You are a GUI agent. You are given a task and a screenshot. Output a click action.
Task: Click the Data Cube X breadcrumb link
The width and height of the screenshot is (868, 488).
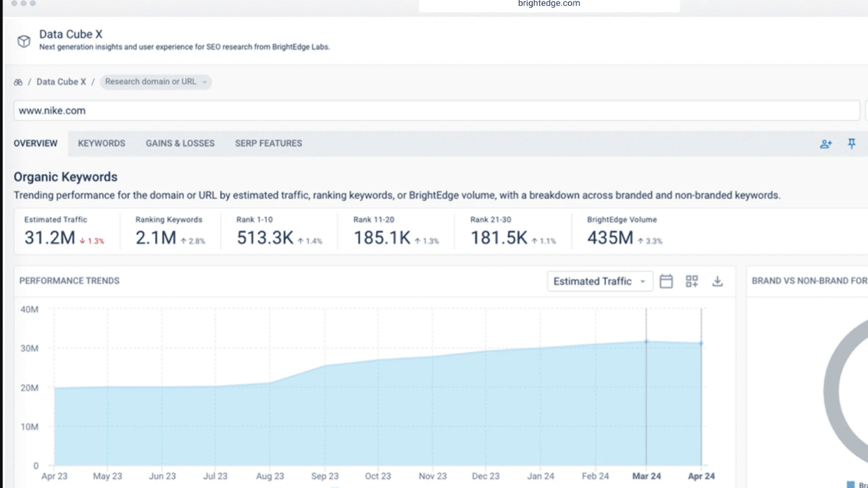click(x=61, y=82)
